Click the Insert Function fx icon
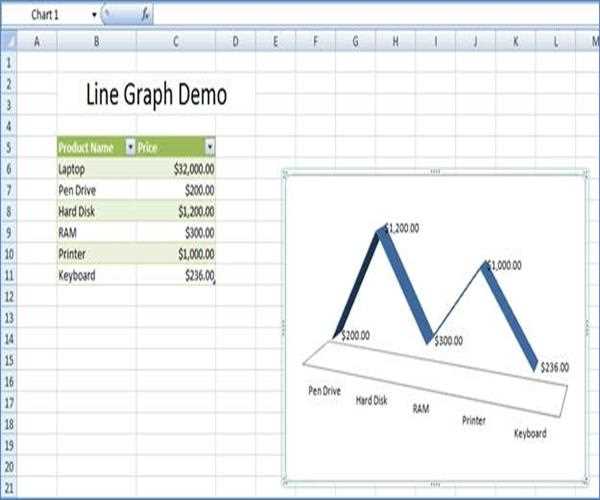The height and width of the screenshot is (500, 600). 146,15
